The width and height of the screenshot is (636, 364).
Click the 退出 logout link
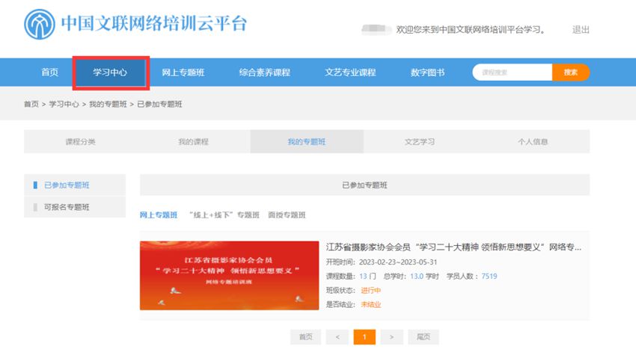581,30
